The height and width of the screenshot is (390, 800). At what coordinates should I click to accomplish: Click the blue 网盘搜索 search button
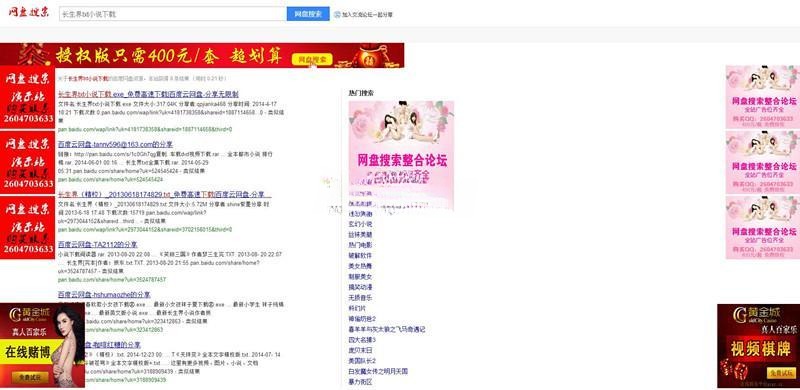pos(308,14)
